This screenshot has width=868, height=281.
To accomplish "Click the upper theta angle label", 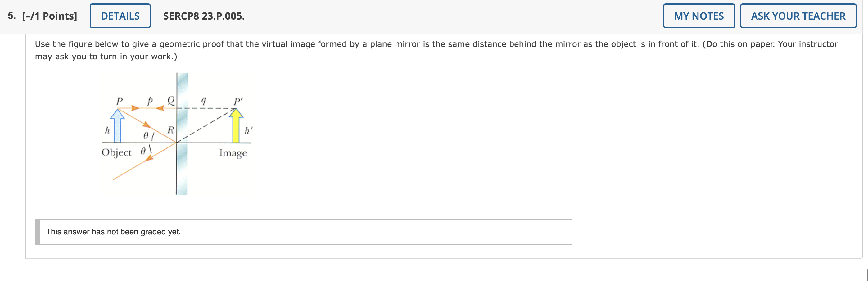I will [x=146, y=135].
